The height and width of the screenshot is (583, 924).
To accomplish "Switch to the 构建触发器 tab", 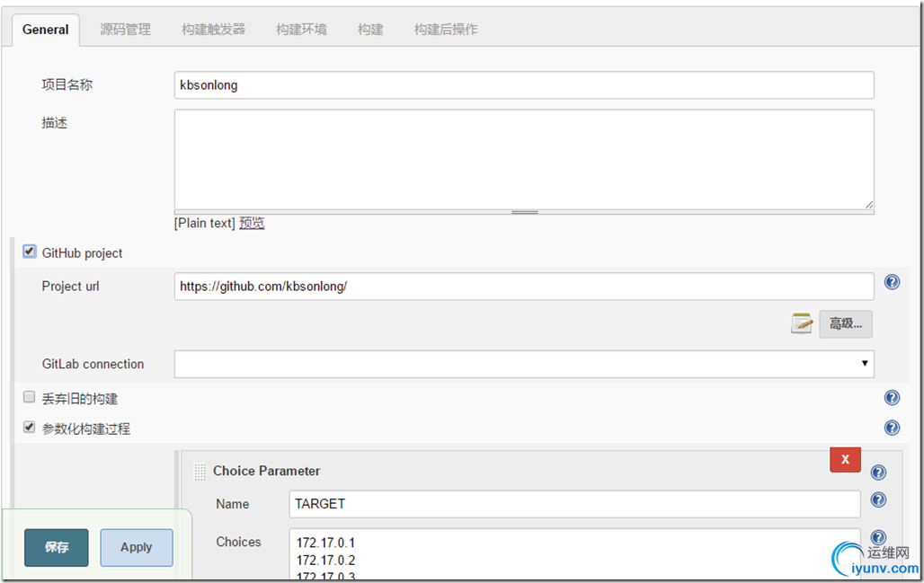I will click(x=213, y=30).
